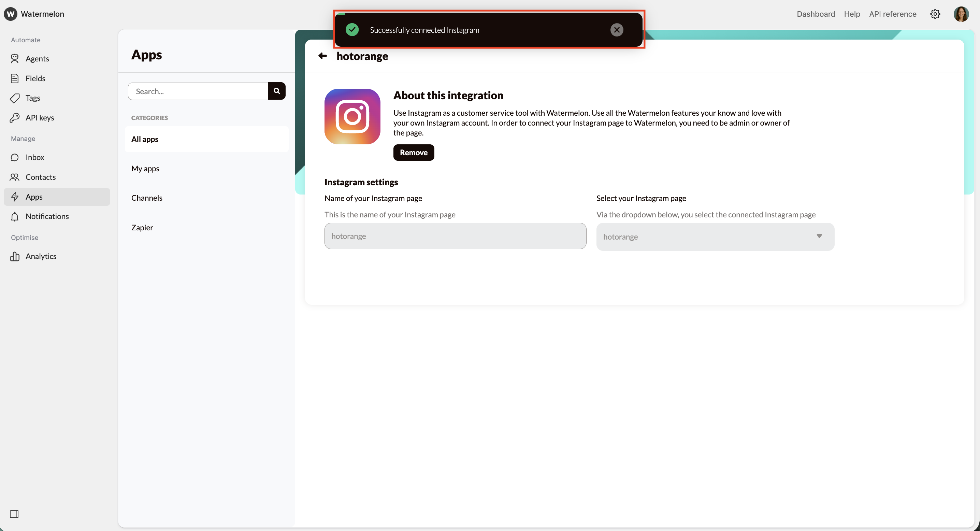Open the Help link
Viewport: 980px width, 531px height.
click(x=852, y=14)
